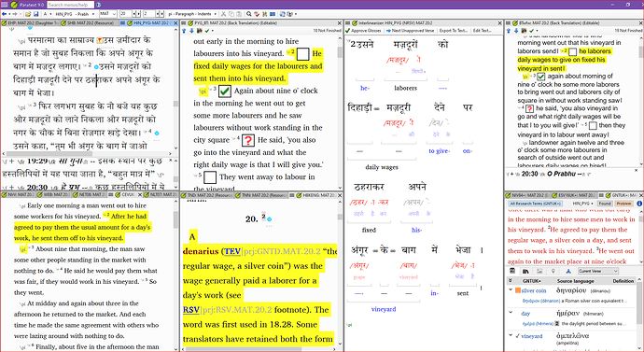Image resolution: width=644 pixels, height=352 pixels.
Task: Click the blue tree structure icon in research pane
Action: [568, 271]
